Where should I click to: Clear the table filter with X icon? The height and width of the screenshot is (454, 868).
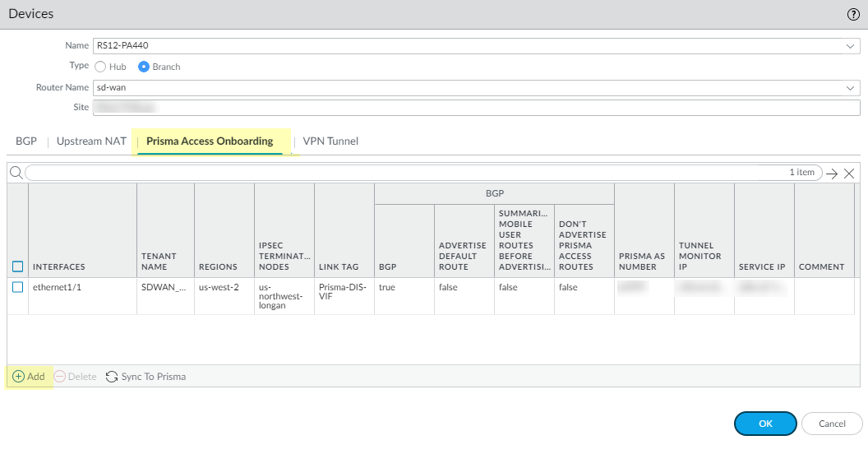(849, 173)
